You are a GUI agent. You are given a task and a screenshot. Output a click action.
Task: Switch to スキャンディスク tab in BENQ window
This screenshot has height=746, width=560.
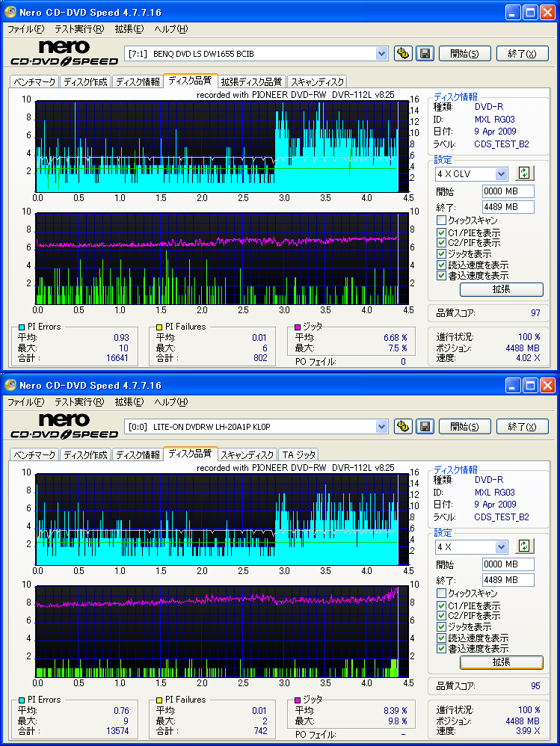317,81
